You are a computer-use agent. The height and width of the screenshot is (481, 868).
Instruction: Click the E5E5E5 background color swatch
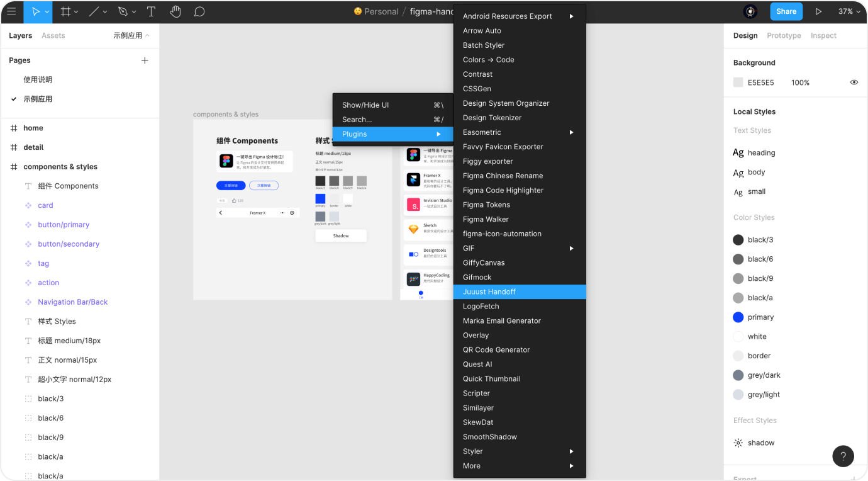pos(738,82)
